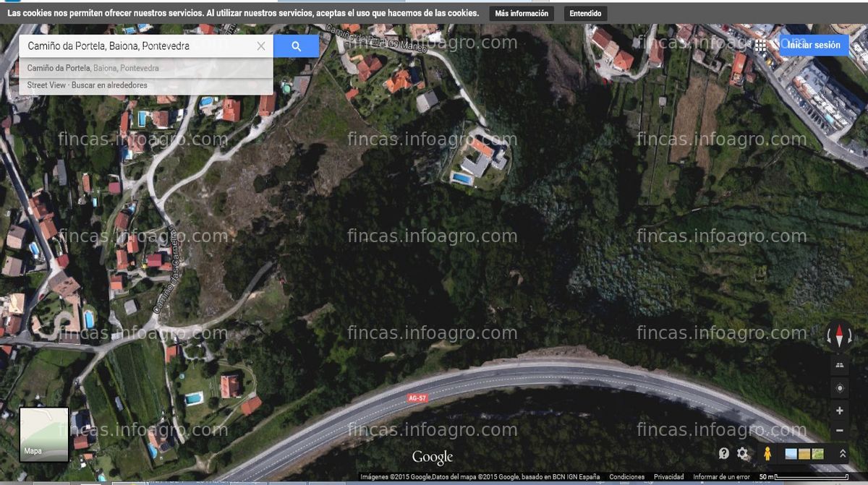868x485 pixels.
Task: Open the map settings gear
Action: pos(743,453)
